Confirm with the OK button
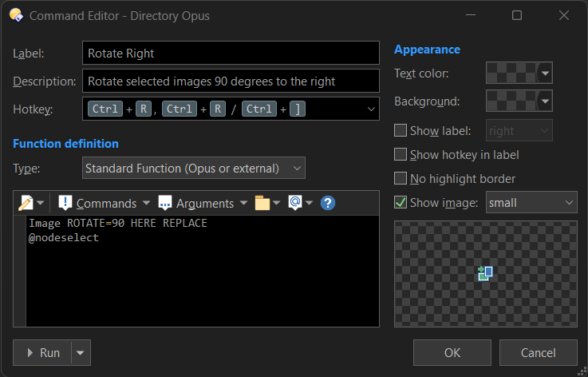Screen dimensions: 588x377 point(452,352)
